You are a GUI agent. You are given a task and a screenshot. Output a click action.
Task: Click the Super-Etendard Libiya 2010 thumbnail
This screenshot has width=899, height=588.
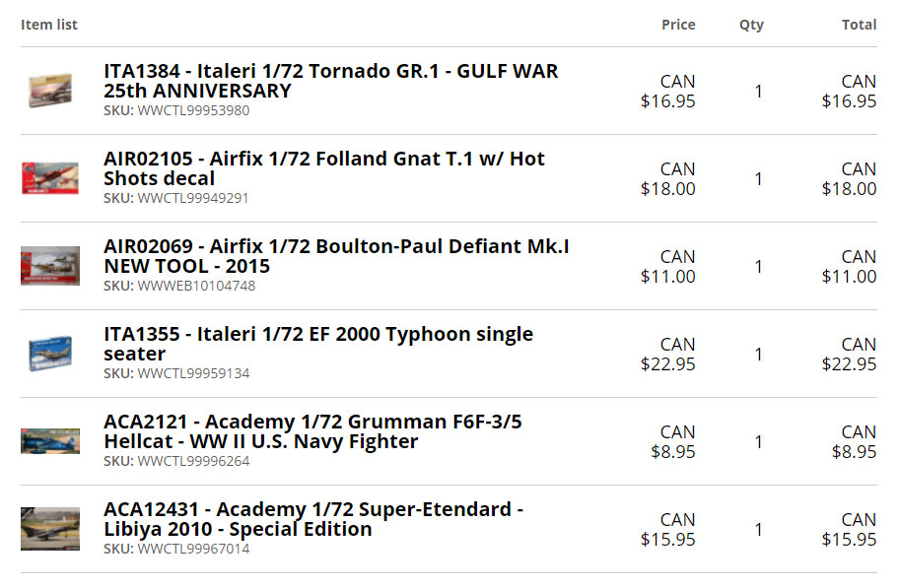50,529
